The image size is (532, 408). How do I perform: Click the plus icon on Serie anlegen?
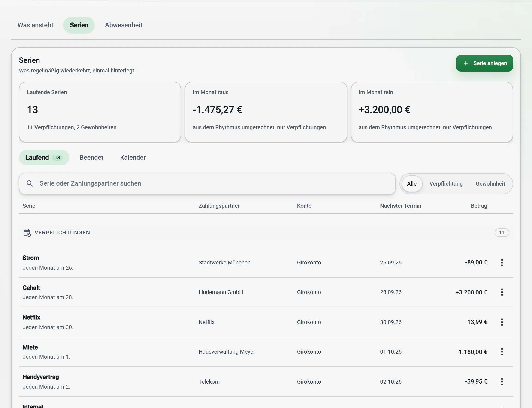(x=466, y=63)
